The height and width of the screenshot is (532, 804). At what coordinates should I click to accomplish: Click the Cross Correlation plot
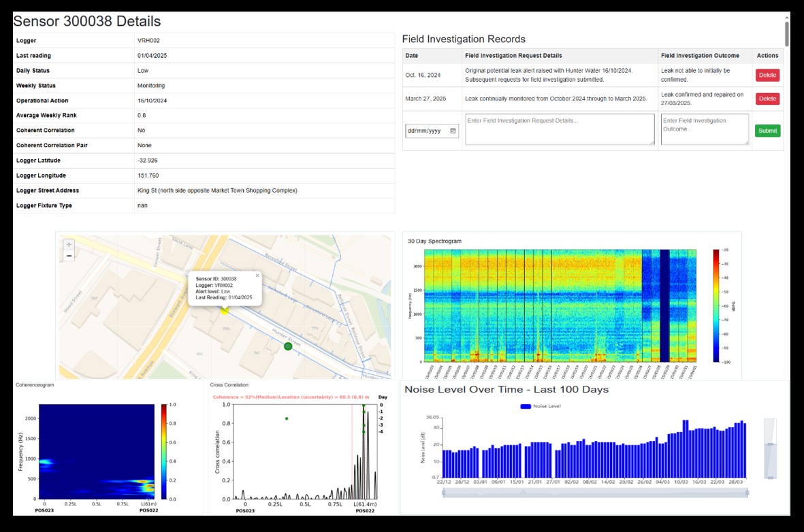[304, 452]
